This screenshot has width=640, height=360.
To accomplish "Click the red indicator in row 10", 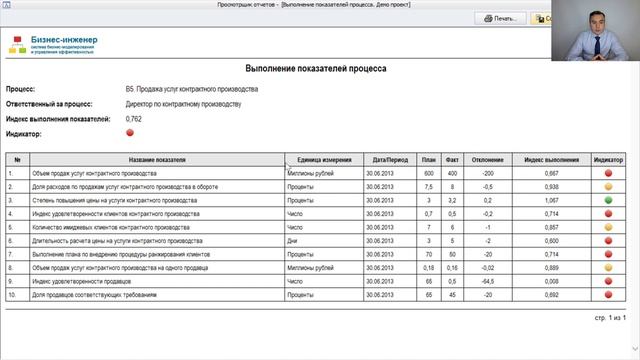I will [608, 294].
